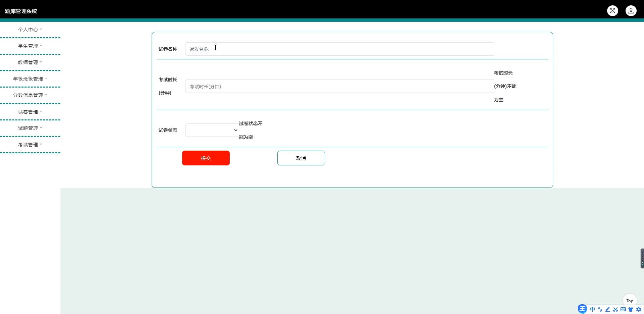This screenshot has width=644, height=314.
Task: Focus the 考试时长(分钟) input field
Action: 339,86
